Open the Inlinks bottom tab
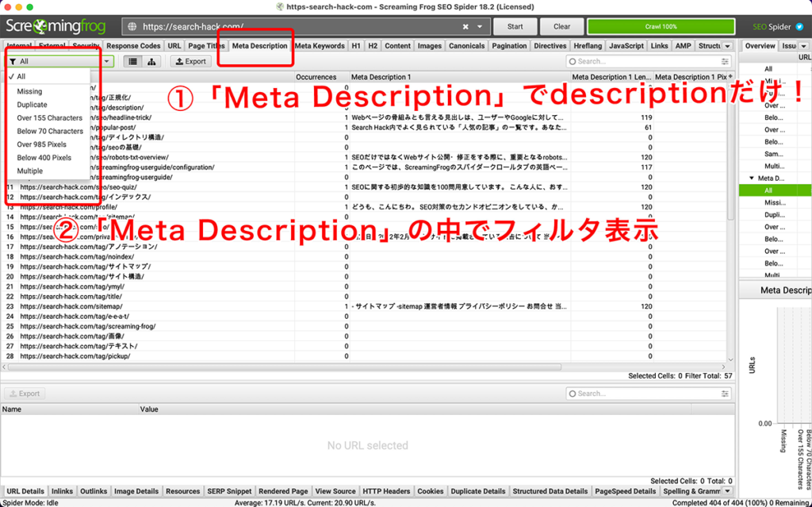 tap(62, 491)
